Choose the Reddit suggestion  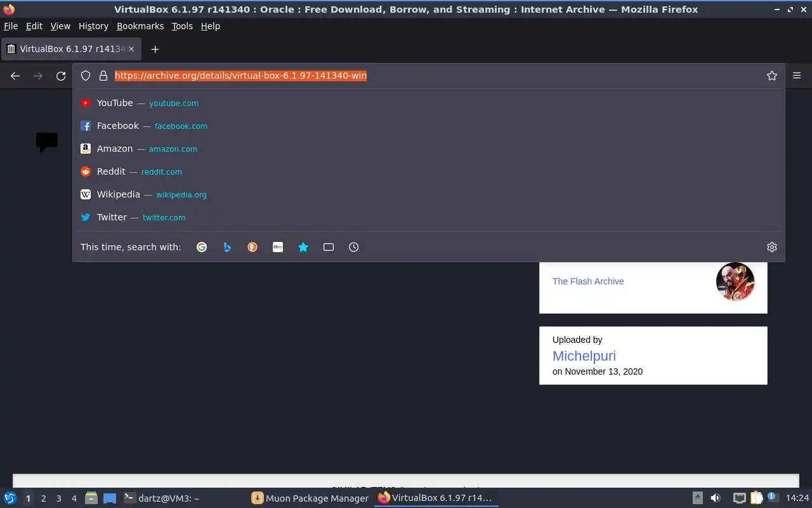pyautogui.click(x=429, y=171)
